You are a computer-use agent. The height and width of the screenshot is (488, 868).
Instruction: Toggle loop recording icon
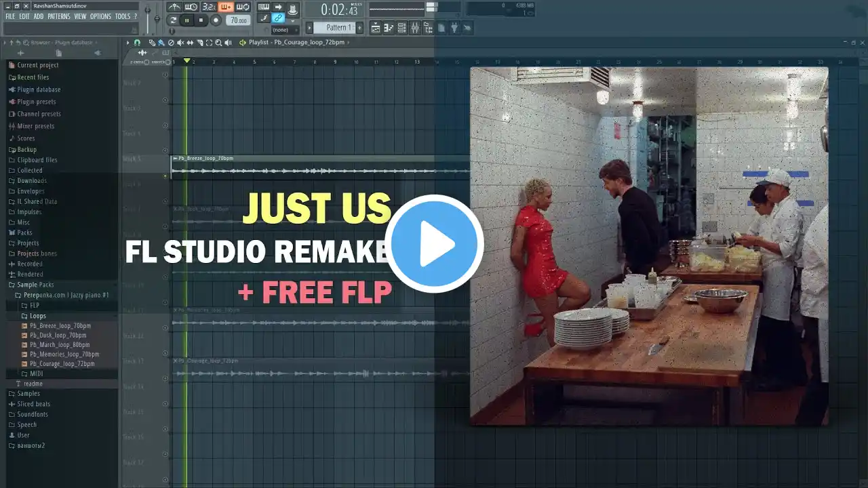point(243,7)
